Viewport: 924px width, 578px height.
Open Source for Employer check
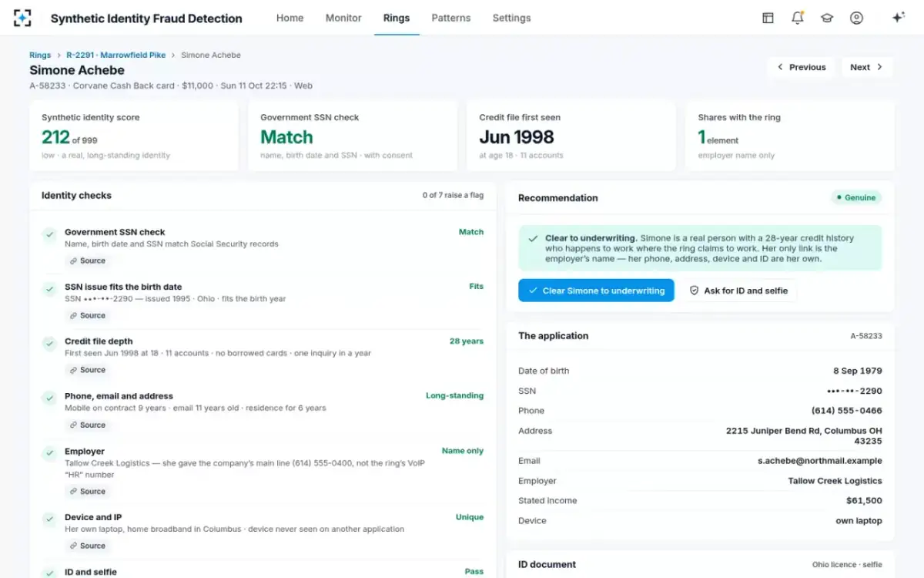click(86, 491)
